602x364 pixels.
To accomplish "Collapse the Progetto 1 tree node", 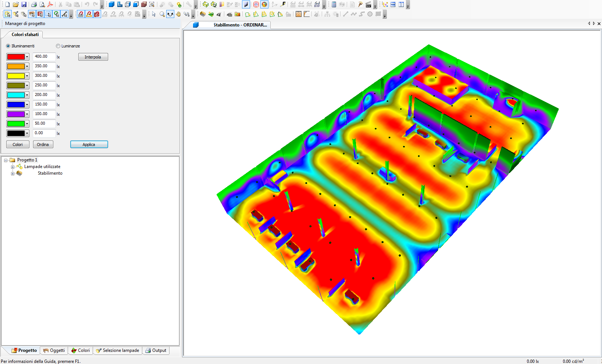I will pos(6,160).
